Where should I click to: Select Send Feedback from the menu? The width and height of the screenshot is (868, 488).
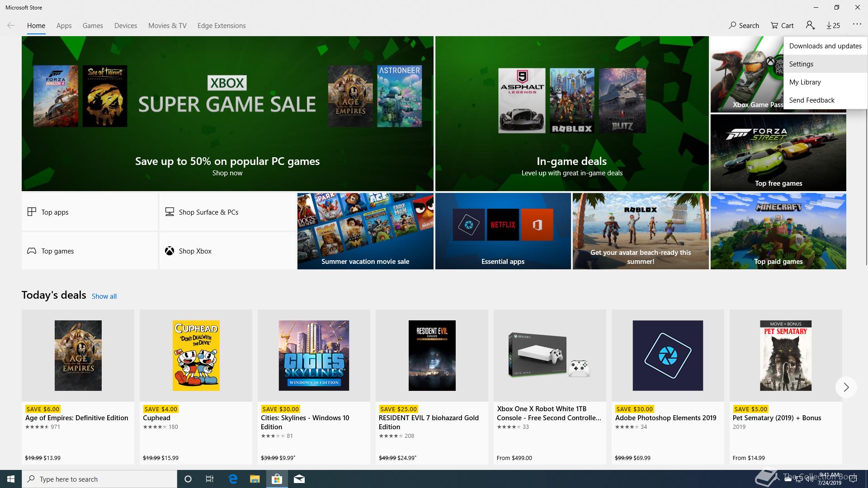click(826, 100)
